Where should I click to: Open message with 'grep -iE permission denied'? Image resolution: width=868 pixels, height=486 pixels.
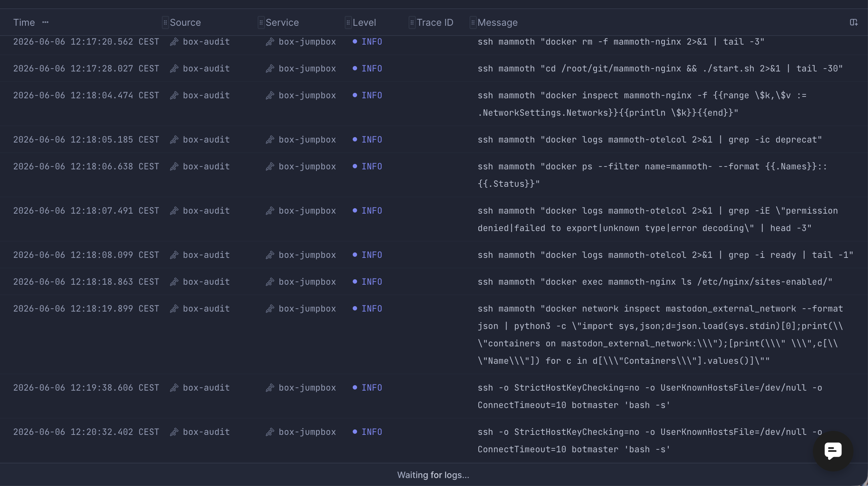pyautogui.click(x=658, y=219)
